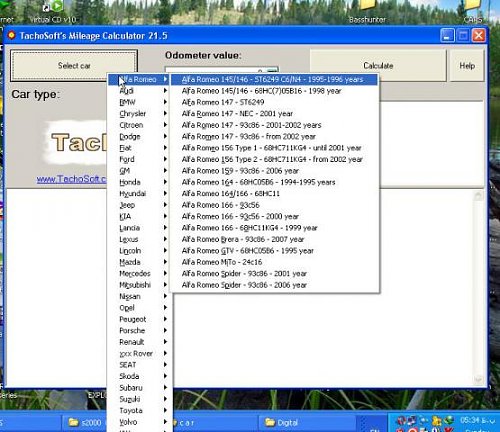Select Alfa Romeo 166 93c56 2000 year
Image resolution: width=500 pixels, height=432 pixels.
(274, 216)
